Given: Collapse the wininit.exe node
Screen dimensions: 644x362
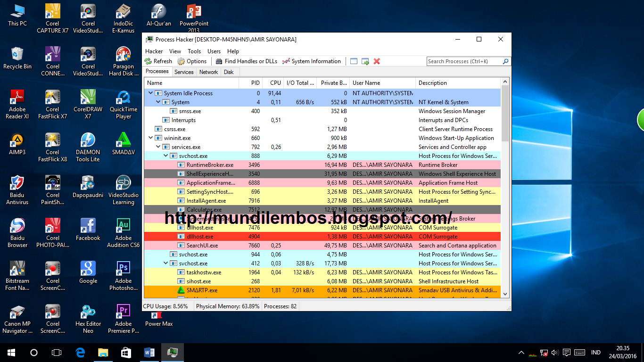Looking at the screenshot, I should [151, 138].
